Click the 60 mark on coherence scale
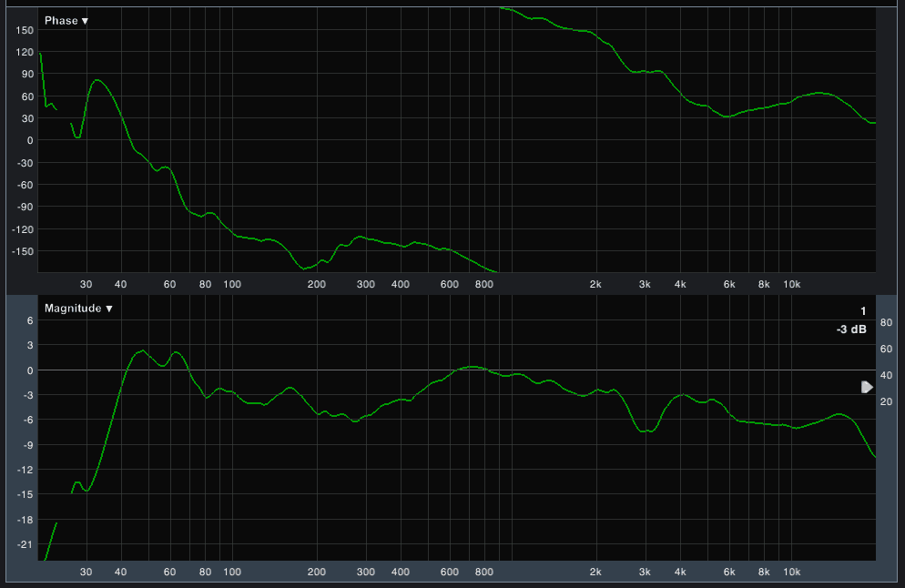The width and height of the screenshot is (905, 588). tap(886, 350)
